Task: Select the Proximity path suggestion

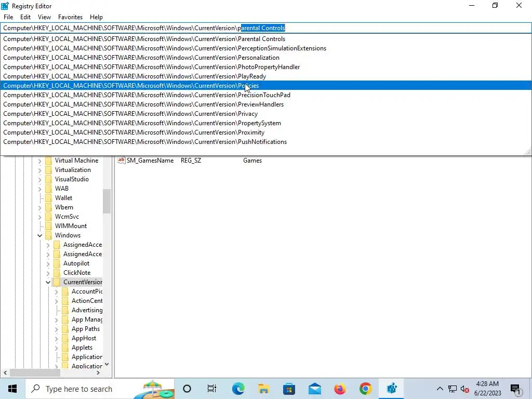Action: 266,132
